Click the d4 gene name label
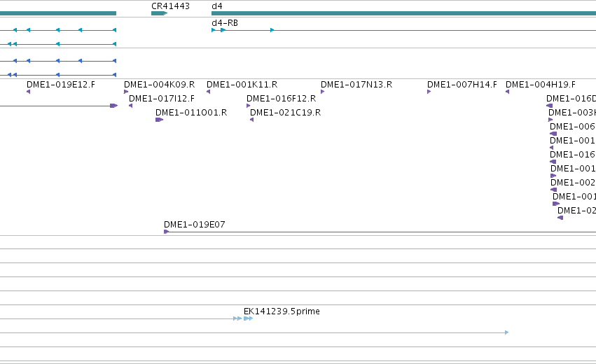The image size is (596, 364). pyautogui.click(x=217, y=6)
